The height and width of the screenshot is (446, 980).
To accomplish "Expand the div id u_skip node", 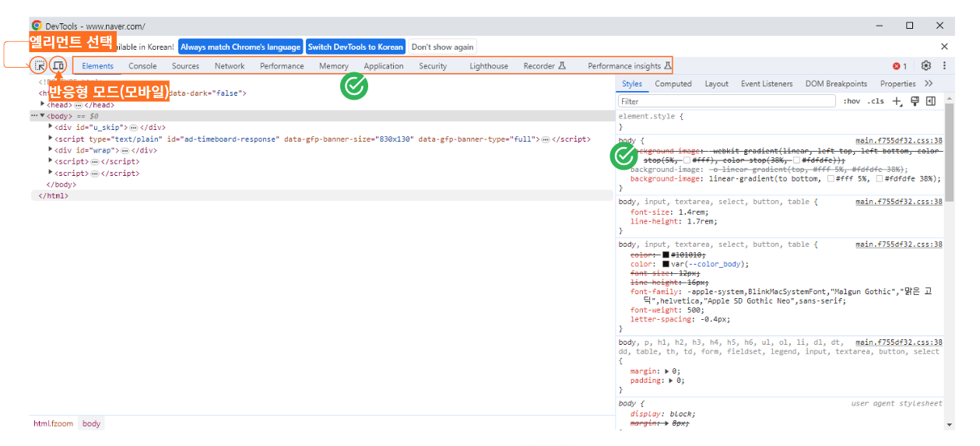I will [51, 128].
